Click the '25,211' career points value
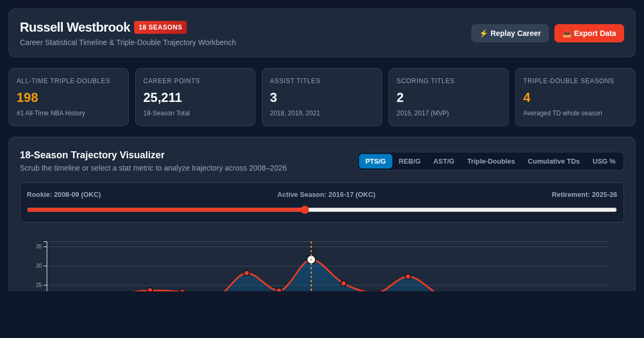Viewport: 644px width, 338px height. (x=163, y=98)
